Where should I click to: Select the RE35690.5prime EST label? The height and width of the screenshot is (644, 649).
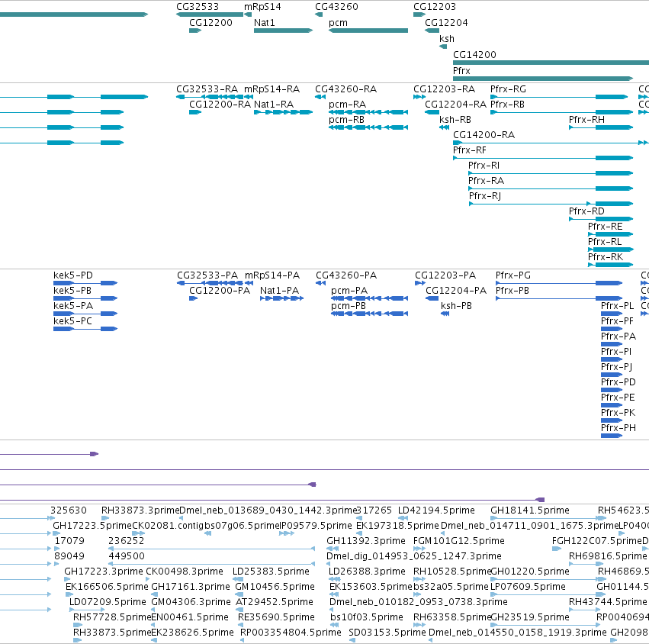pos(276,617)
